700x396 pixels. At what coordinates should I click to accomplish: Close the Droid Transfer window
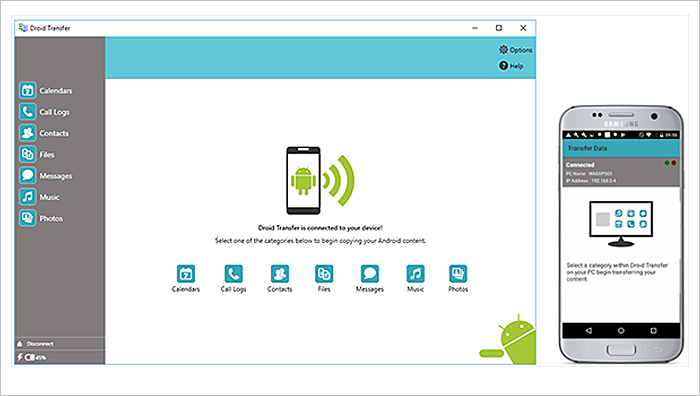(523, 28)
